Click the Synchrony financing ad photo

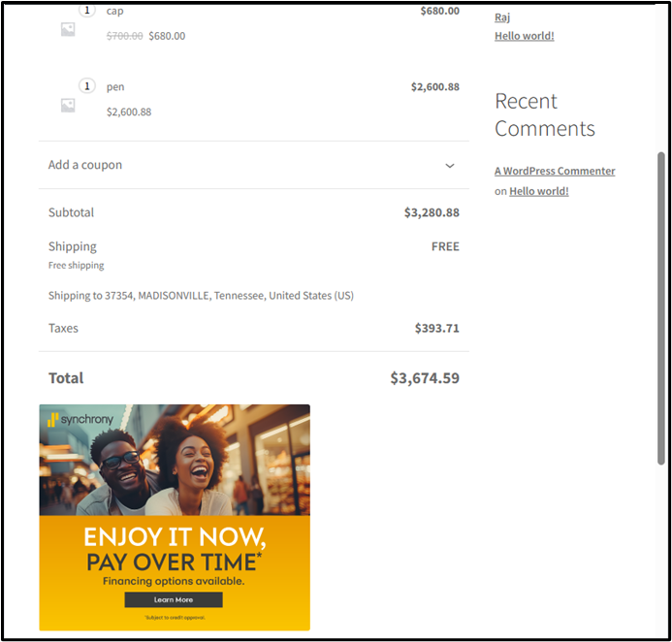tap(175, 461)
